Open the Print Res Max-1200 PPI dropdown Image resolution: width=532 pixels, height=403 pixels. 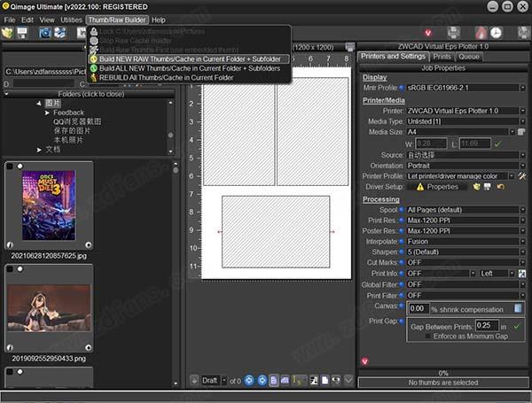tap(522, 221)
